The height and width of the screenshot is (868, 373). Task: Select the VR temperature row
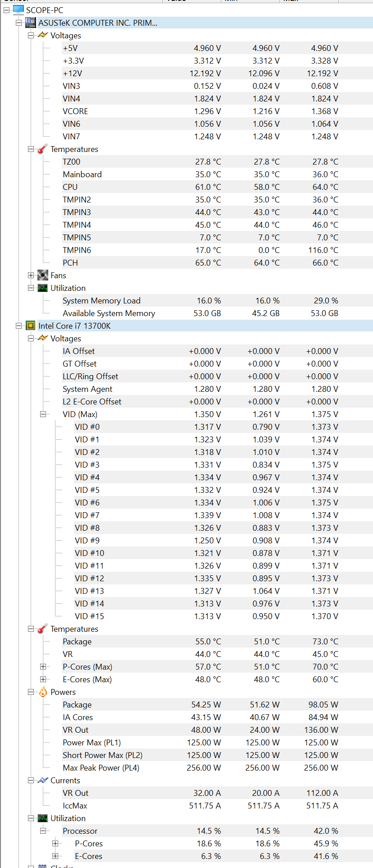217,654
